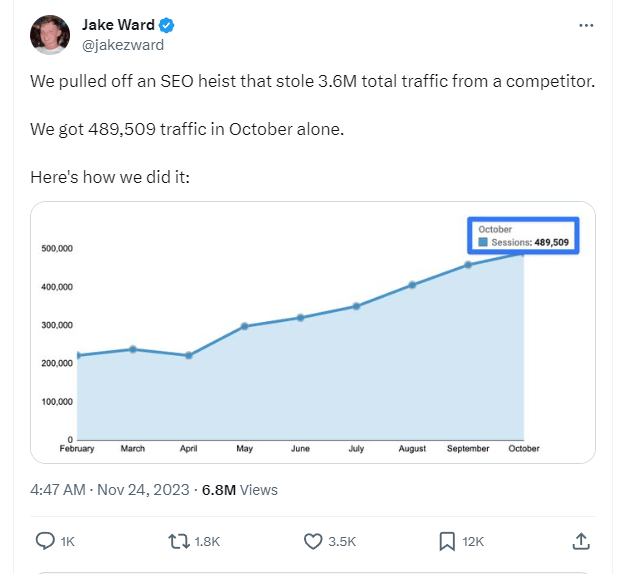Click the reply speech bubble icon
625x574 pixels.
[x=45, y=541]
